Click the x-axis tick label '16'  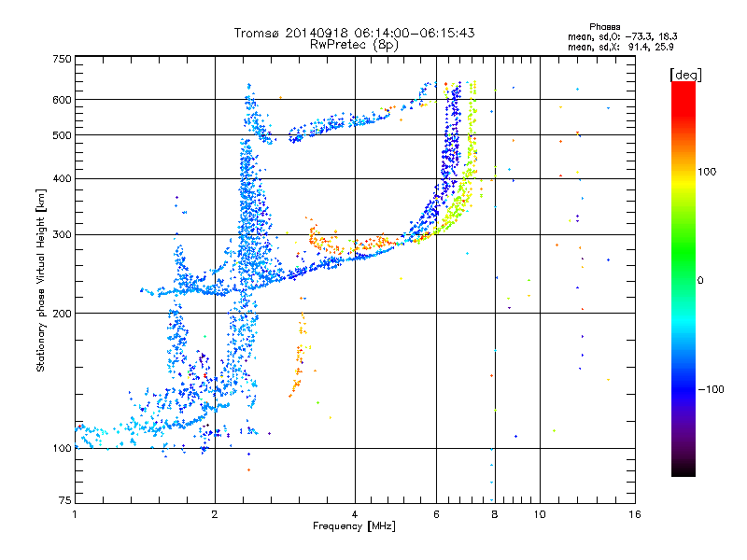(x=635, y=514)
